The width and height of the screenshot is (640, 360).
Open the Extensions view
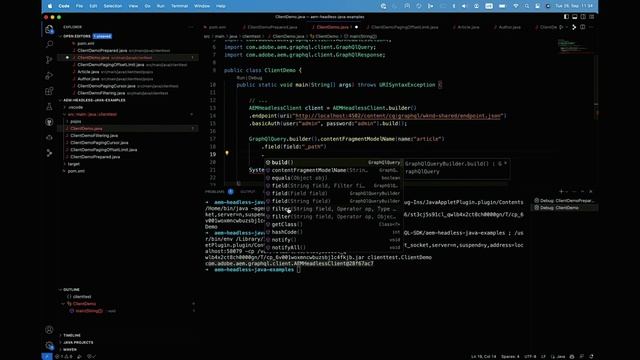coord(49,91)
